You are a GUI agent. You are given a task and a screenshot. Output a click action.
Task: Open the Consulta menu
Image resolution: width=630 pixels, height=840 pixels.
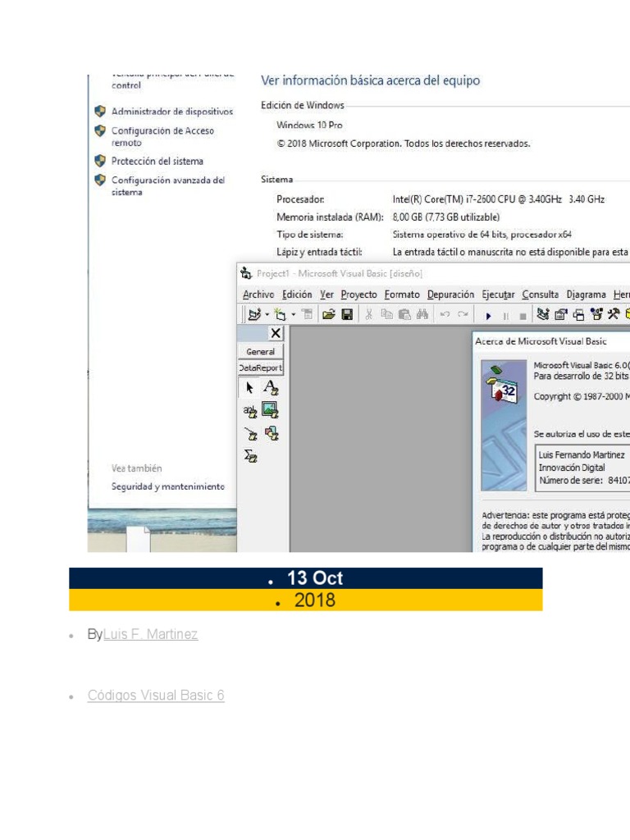click(x=540, y=294)
